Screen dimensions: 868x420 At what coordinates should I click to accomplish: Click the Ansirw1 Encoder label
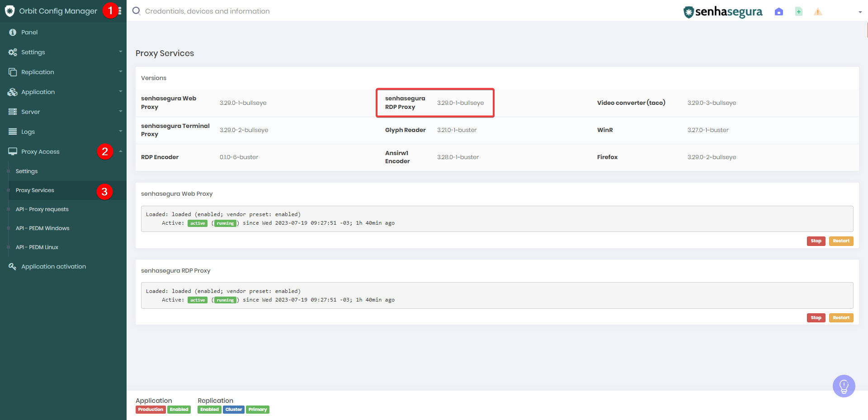pos(397,157)
